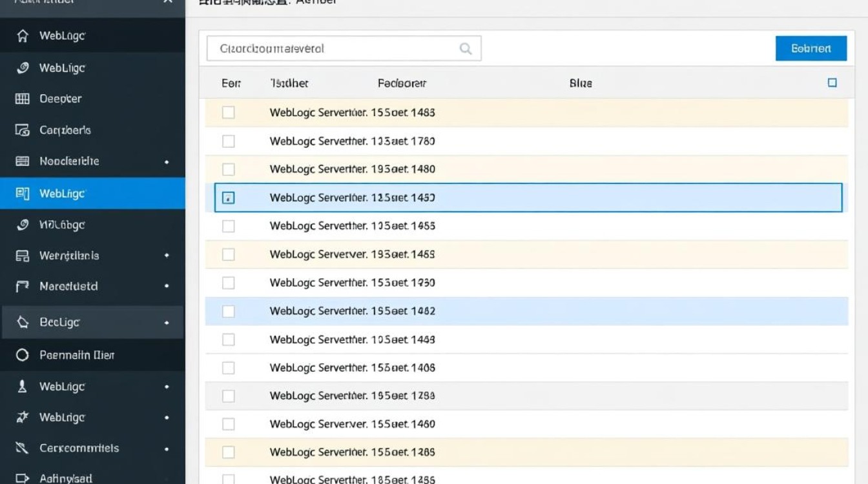
Task: Click the icon next to Cerxcomrtlels
Action: coord(23,448)
